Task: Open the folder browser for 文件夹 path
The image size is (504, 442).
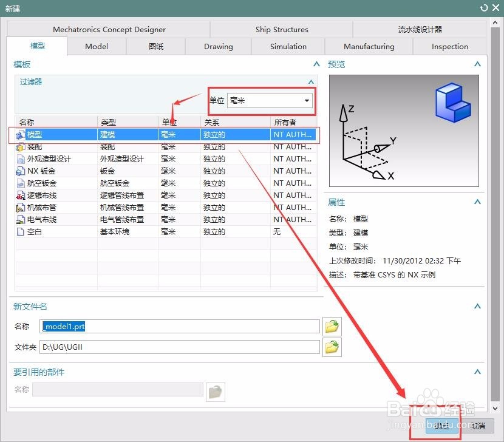Action: pos(332,347)
